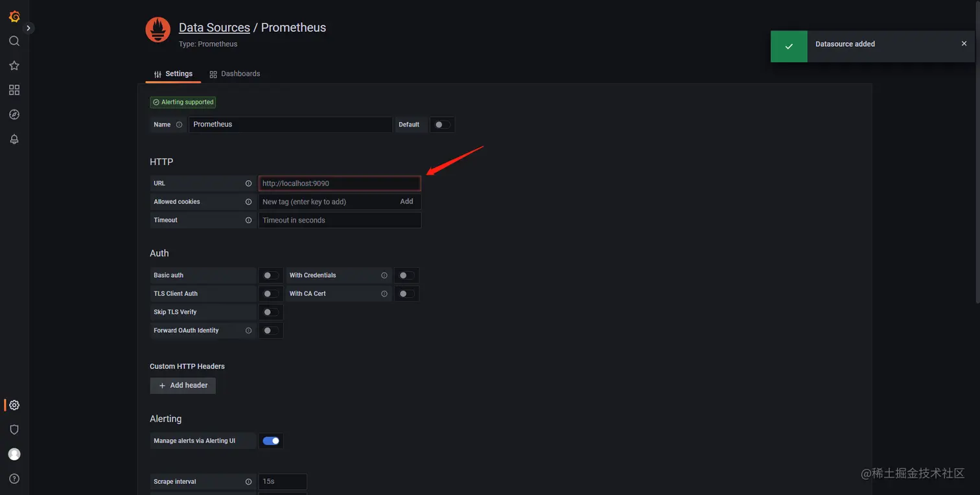Dismiss the Datasource added notification
The image size is (980, 495).
964,43
